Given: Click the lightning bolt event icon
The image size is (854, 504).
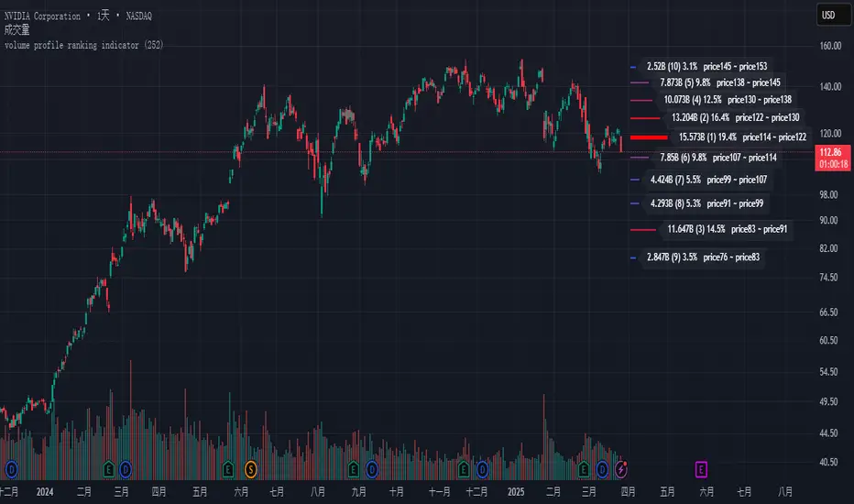Looking at the screenshot, I should [622, 469].
